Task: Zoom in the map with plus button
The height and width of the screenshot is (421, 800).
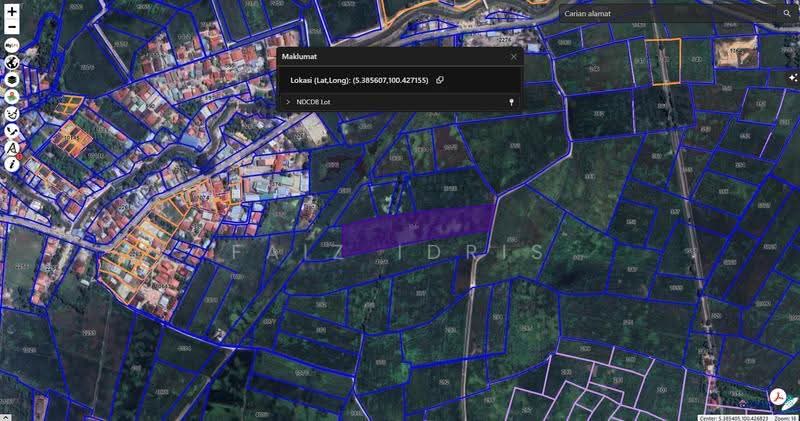Action: (12, 11)
